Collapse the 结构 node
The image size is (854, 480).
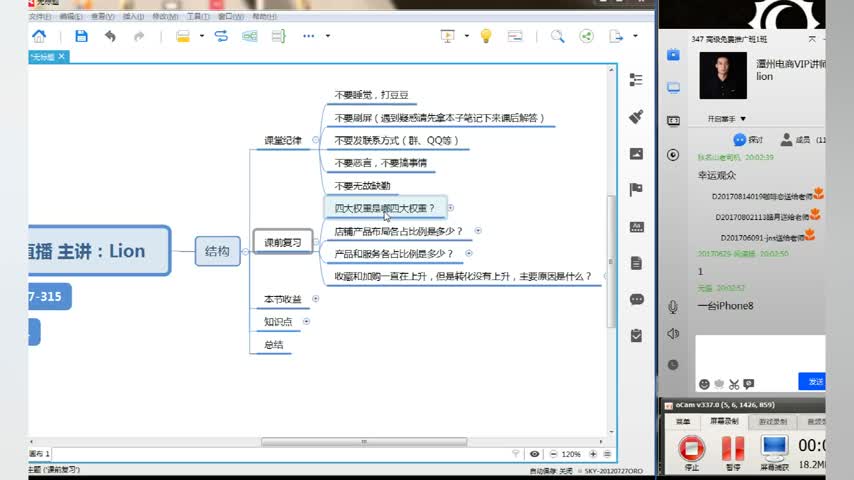pos(245,252)
